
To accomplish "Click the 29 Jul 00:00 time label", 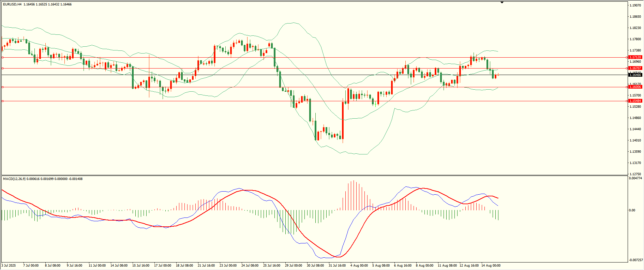I will click(294, 266).
